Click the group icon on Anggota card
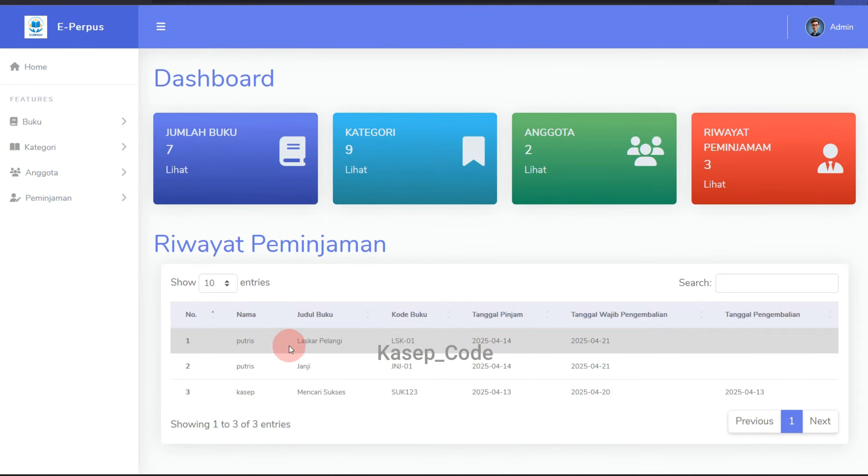The height and width of the screenshot is (476, 868). [x=645, y=151]
